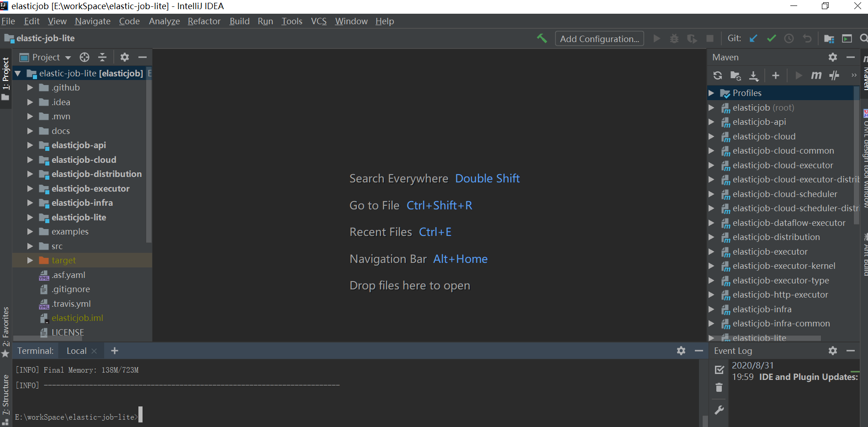Click the green Build Project hammer icon
868x427 pixels.
point(542,38)
